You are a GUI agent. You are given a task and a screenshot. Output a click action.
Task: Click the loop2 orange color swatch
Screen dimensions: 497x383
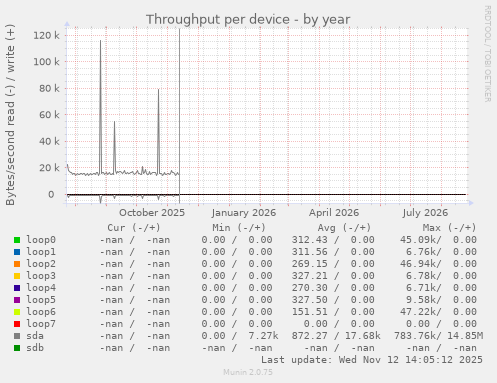pos(17,264)
